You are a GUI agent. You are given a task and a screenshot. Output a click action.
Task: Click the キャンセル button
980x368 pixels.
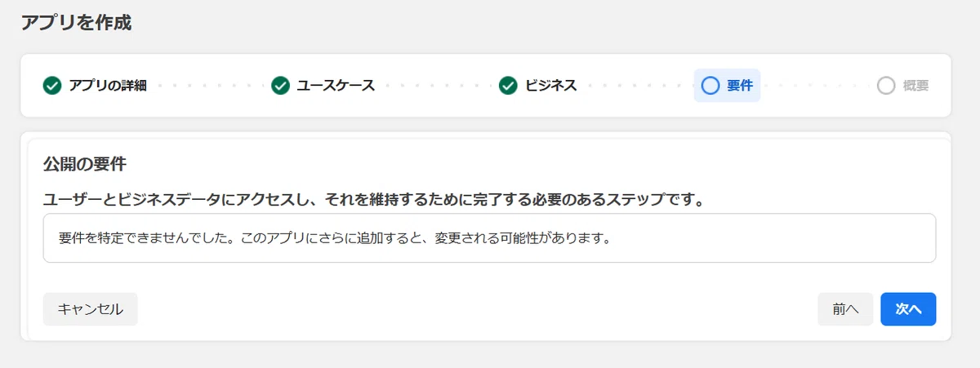pos(91,309)
